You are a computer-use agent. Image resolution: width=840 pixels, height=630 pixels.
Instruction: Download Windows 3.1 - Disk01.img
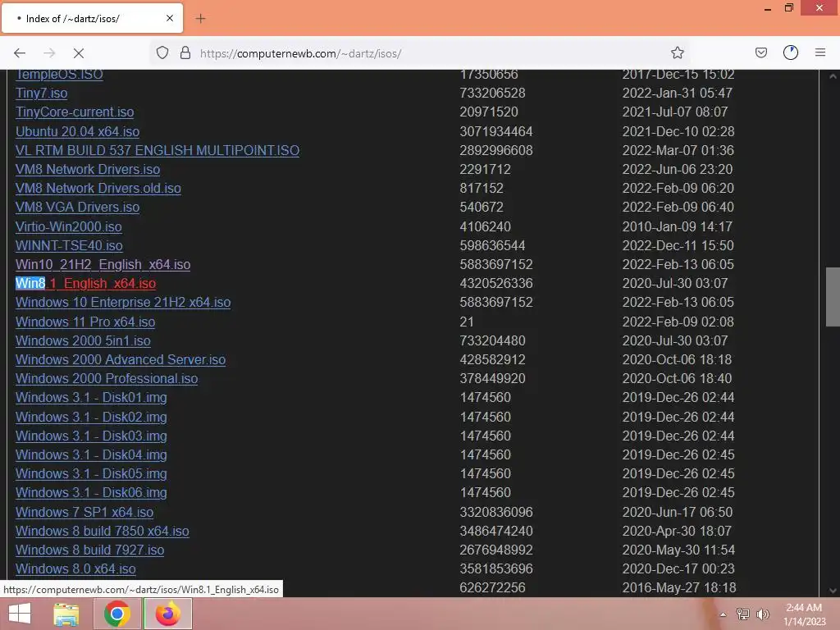(91, 398)
